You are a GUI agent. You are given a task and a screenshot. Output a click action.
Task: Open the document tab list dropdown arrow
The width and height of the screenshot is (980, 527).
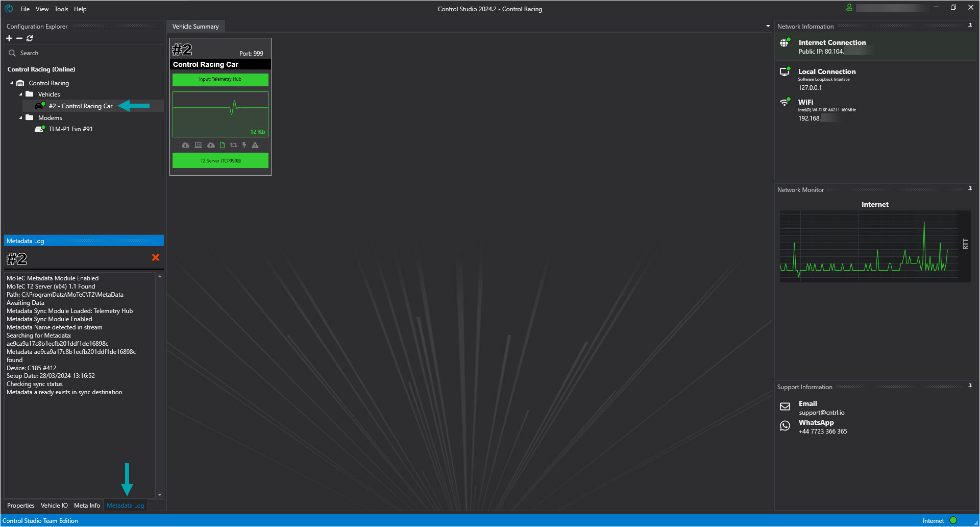768,27
